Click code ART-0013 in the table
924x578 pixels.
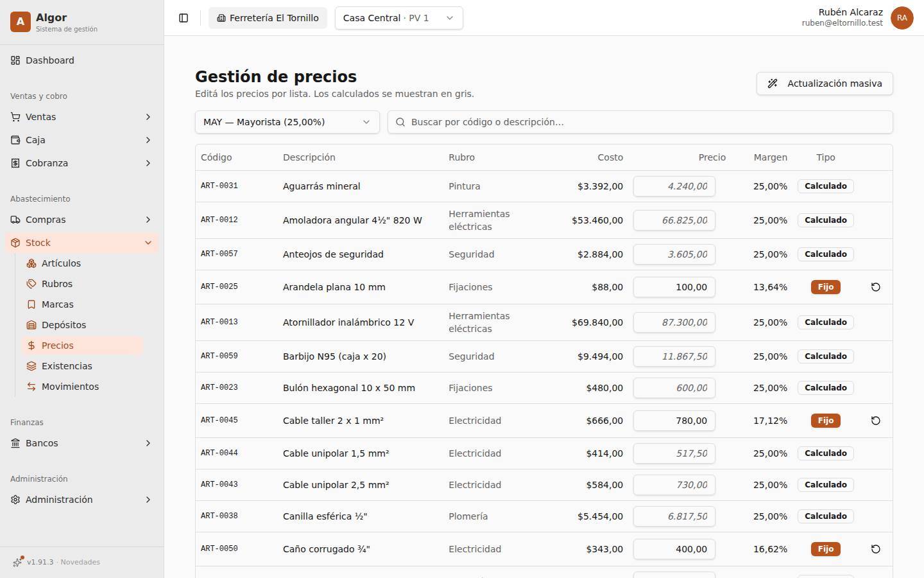219,322
